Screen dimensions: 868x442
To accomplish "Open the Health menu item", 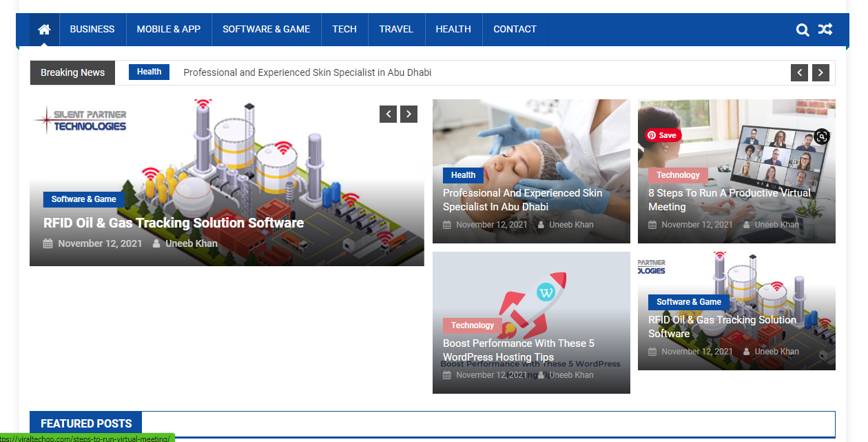I will [x=453, y=30].
